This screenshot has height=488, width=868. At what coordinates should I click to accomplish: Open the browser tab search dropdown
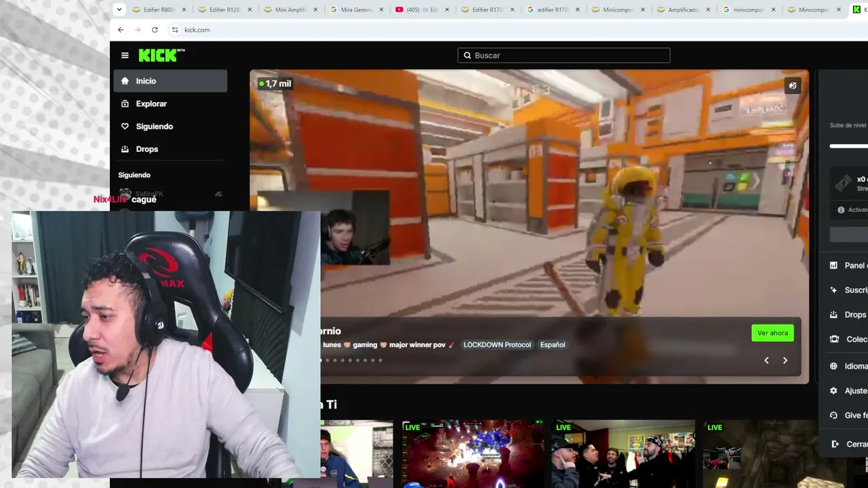click(x=119, y=9)
